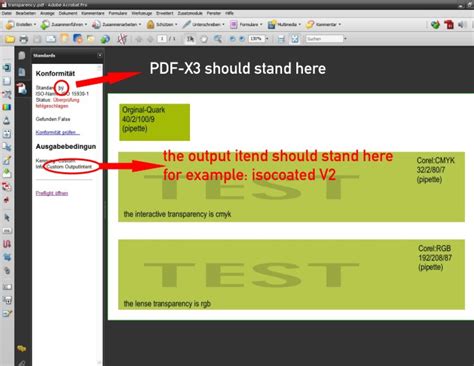Click the Preflight öffnen link
Viewport: 474px width, 366px height.
[52, 193]
